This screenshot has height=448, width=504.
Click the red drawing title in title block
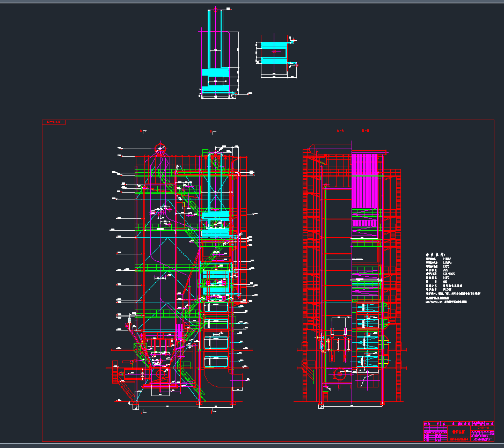458,432
